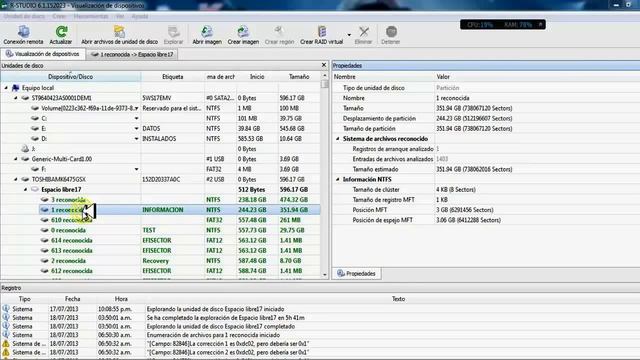Image resolution: width=640 pixels, height=360 pixels.
Task: Click the disk list scrollbar up arrow
Action: tap(324, 76)
